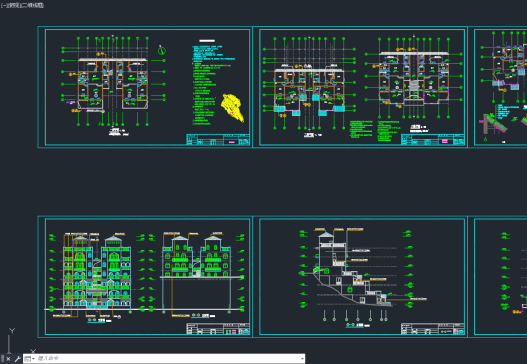527x364 pixels.
Task: Open the recent commands dropdown
Action: [30, 359]
